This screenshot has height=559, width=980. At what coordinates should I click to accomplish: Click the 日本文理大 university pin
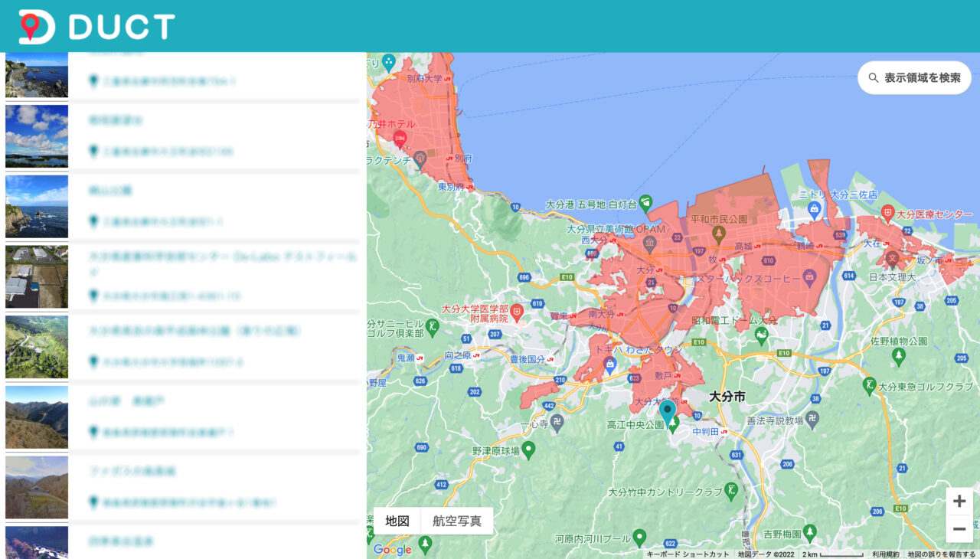coord(891,261)
